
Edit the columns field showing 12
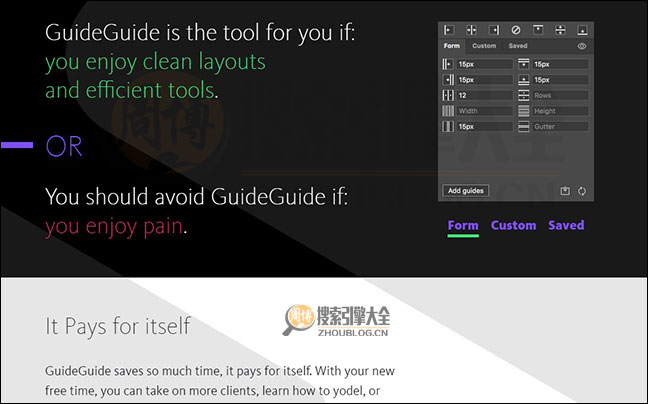(x=484, y=95)
